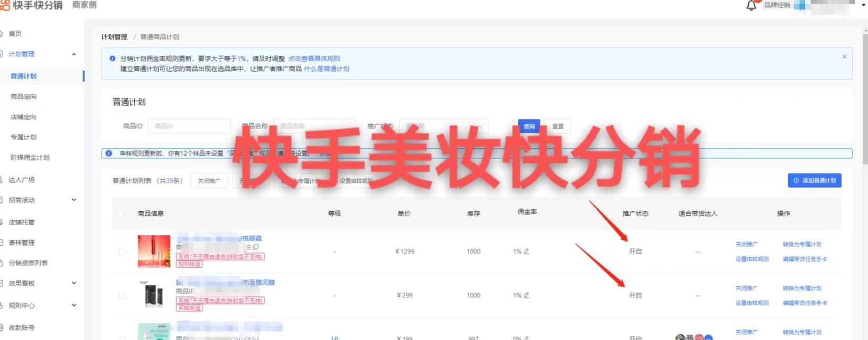The height and width of the screenshot is (340, 868).
Task: Expand the 效果看板 sidebar section
Action: (74, 283)
